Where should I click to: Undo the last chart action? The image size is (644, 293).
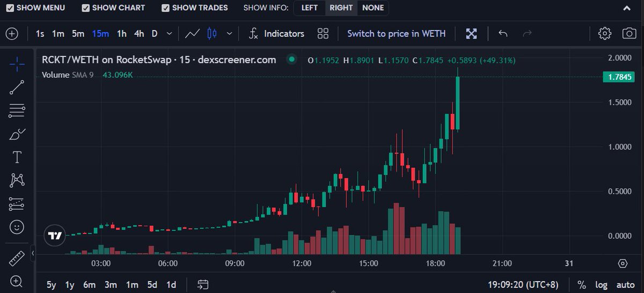pyautogui.click(x=503, y=34)
